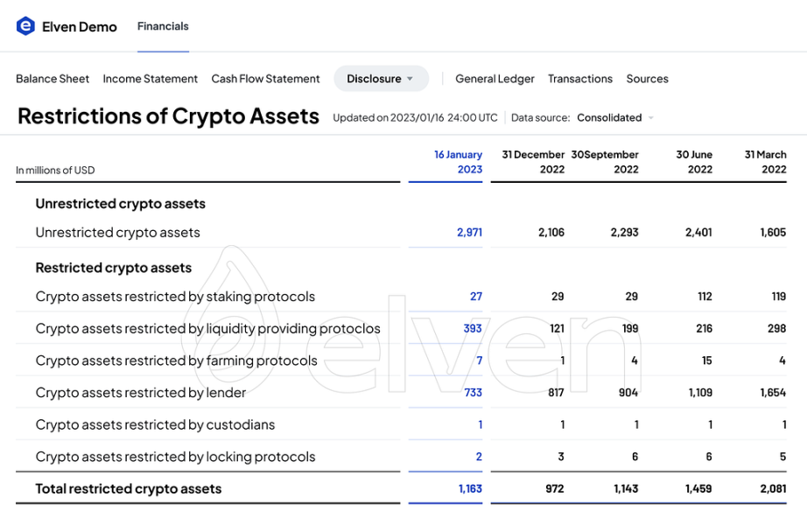807x532 pixels.
Task: Go to Cash Flow Statement
Action: [x=265, y=79]
